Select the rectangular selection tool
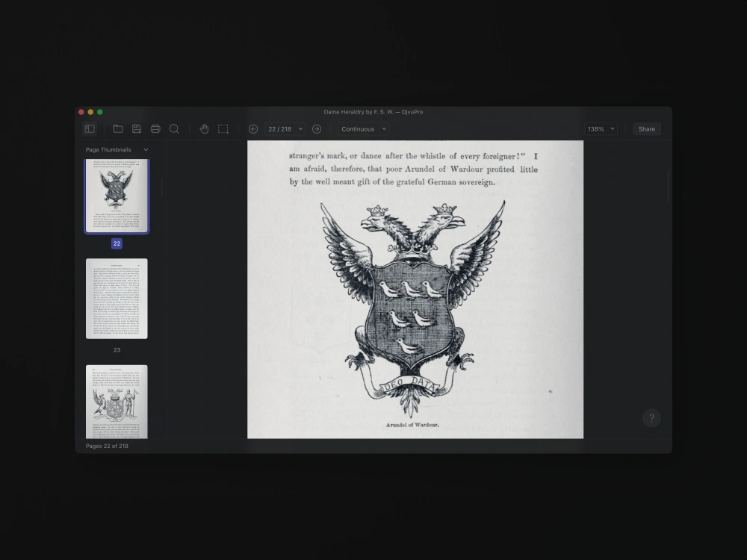 pyautogui.click(x=223, y=128)
